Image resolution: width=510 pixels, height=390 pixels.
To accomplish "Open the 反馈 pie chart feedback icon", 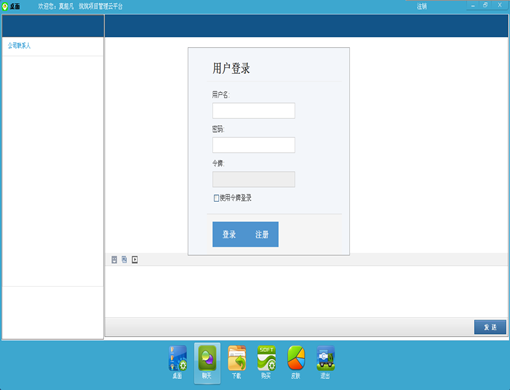I will click(x=296, y=362).
